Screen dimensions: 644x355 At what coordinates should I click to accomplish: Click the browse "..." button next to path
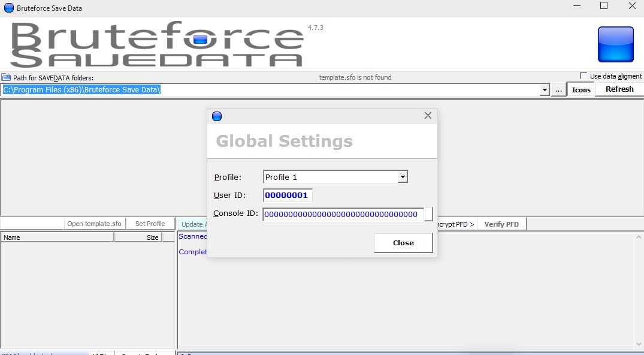pyautogui.click(x=558, y=90)
